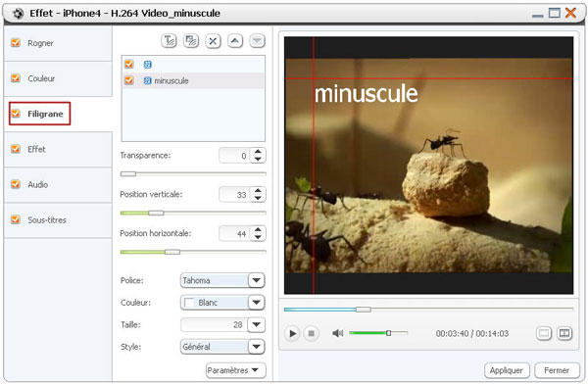Screen dimensions: 588x384
Task: Open the watermark Couleur Blanc dropdown
Action: [x=257, y=303]
